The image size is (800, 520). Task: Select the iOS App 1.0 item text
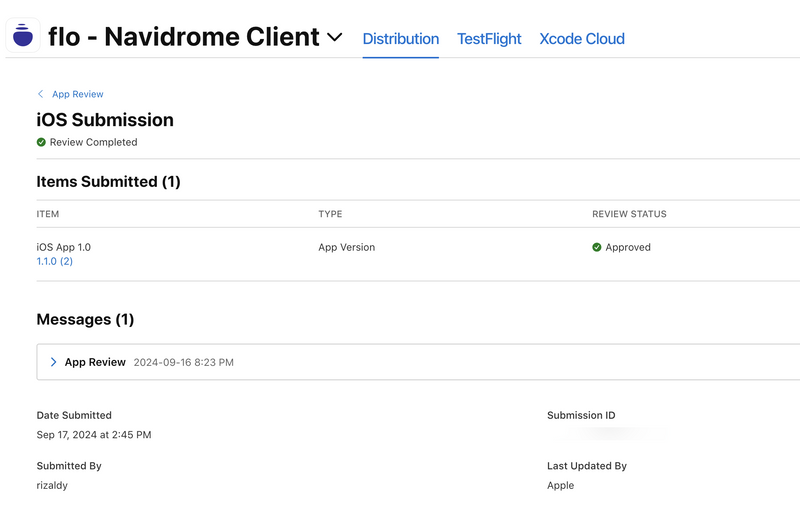[x=64, y=247]
